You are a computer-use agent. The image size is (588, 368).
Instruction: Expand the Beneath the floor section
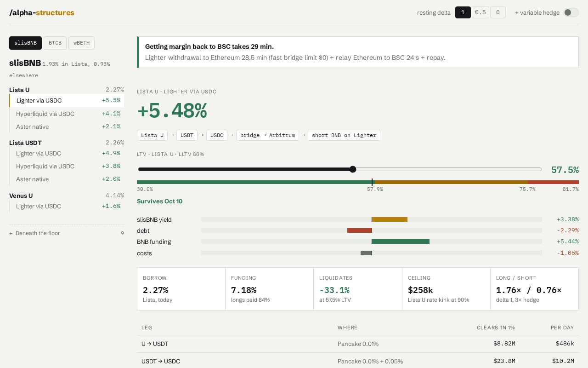[x=67, y=233]
